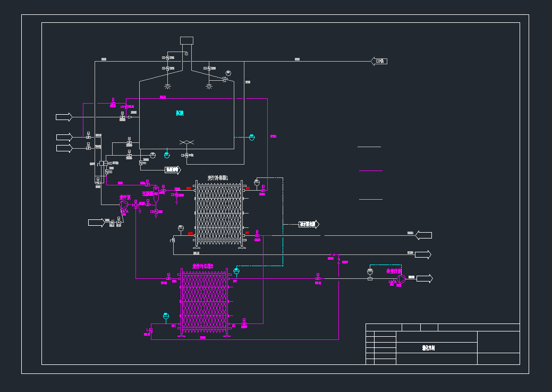Click the cyan instrument below the tank bottom
Image resolution: width=552 pixels, height=392 pixels.
point(167,155)
